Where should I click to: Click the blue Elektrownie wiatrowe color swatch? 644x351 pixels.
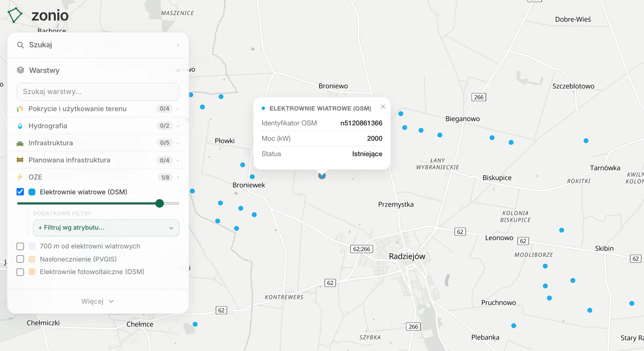(x=32, y=192)
